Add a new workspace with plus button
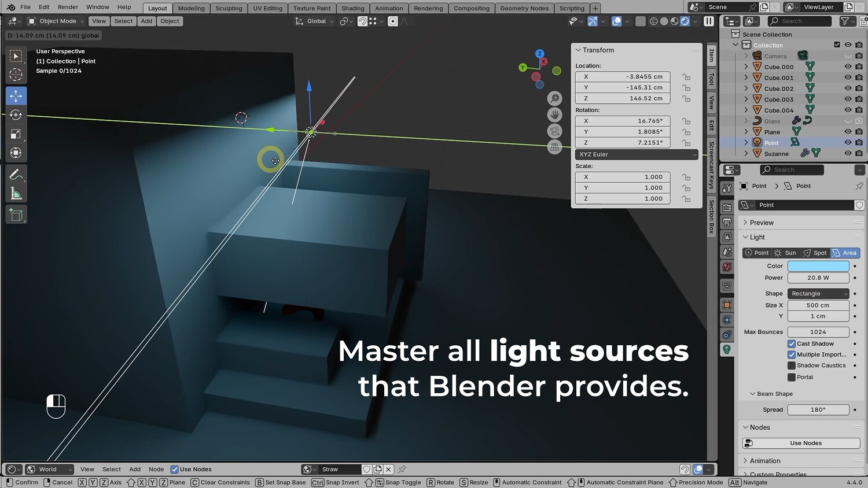This screenshot has width=868, height=488. point(595,9)
